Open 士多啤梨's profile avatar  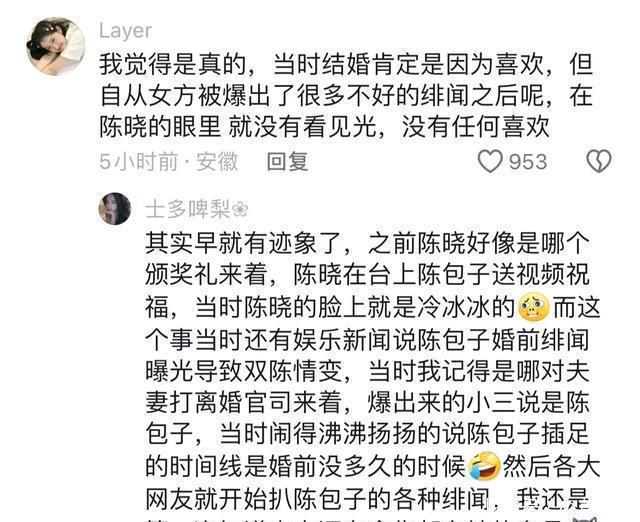[115, 209]
